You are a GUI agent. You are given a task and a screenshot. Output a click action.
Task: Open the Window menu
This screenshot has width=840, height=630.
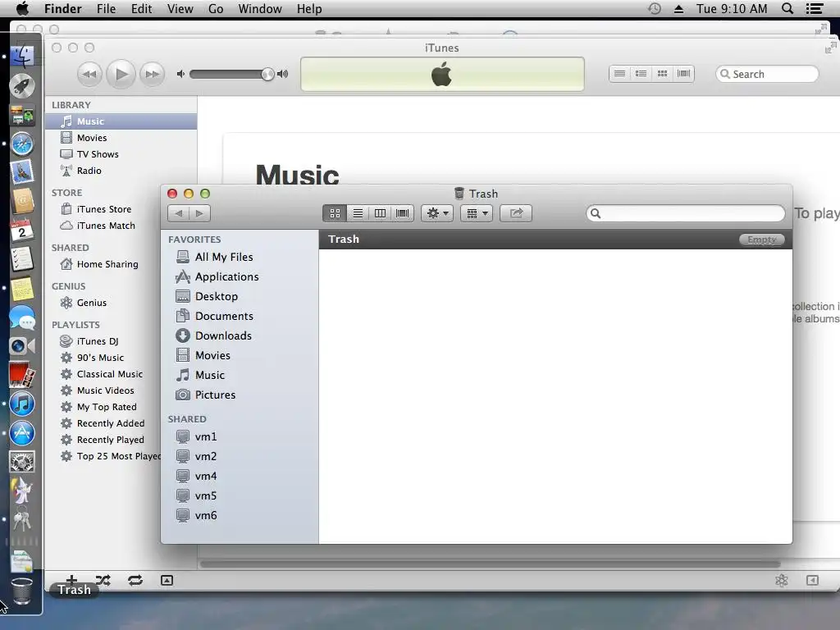pos(260,8)
